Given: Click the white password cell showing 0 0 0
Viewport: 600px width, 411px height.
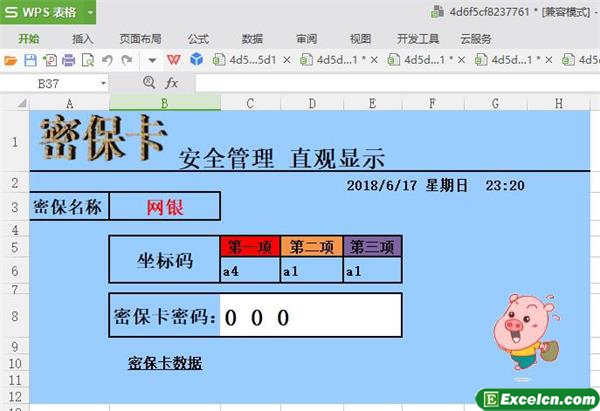Looking at the screenshot, I should (310, 316).
